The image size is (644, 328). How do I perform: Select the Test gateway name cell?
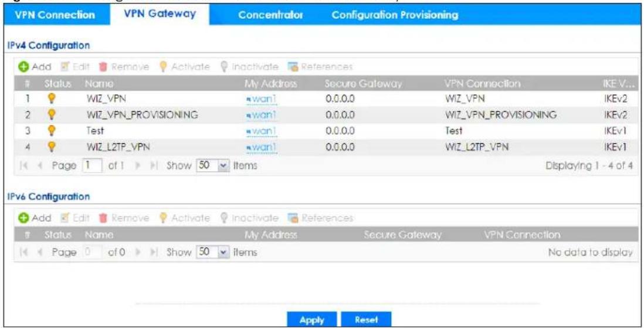pyautogui.click(x=95, y=131)
